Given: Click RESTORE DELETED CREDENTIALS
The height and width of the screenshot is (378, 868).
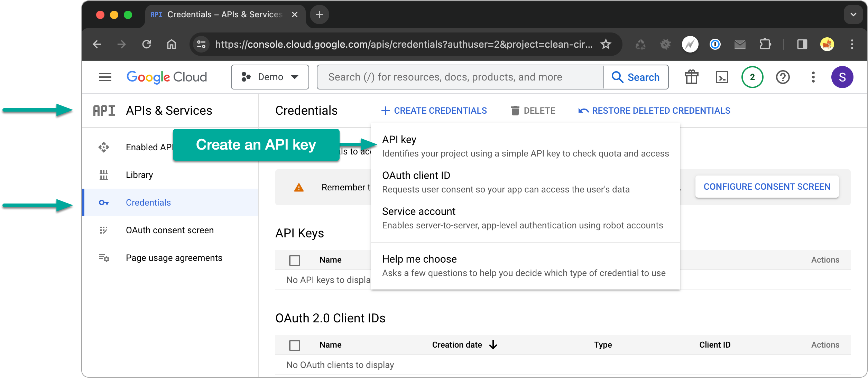Looking at the screenshot, I should pos(654,111).
